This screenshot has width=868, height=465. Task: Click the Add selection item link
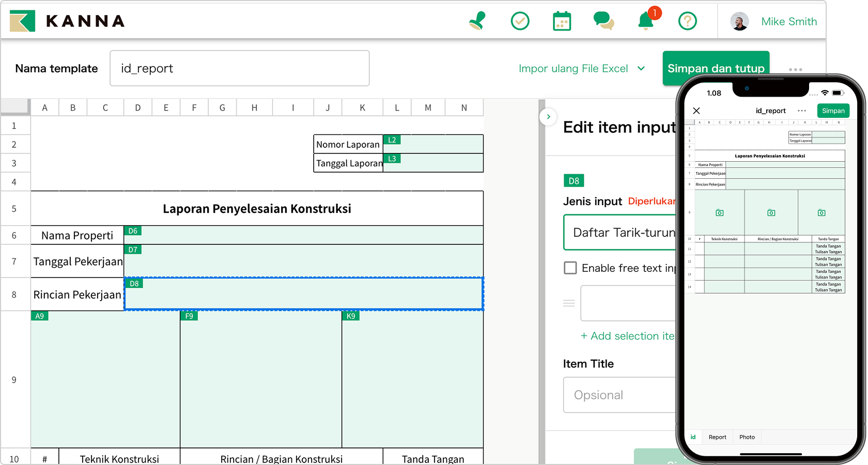coord(627,336)
